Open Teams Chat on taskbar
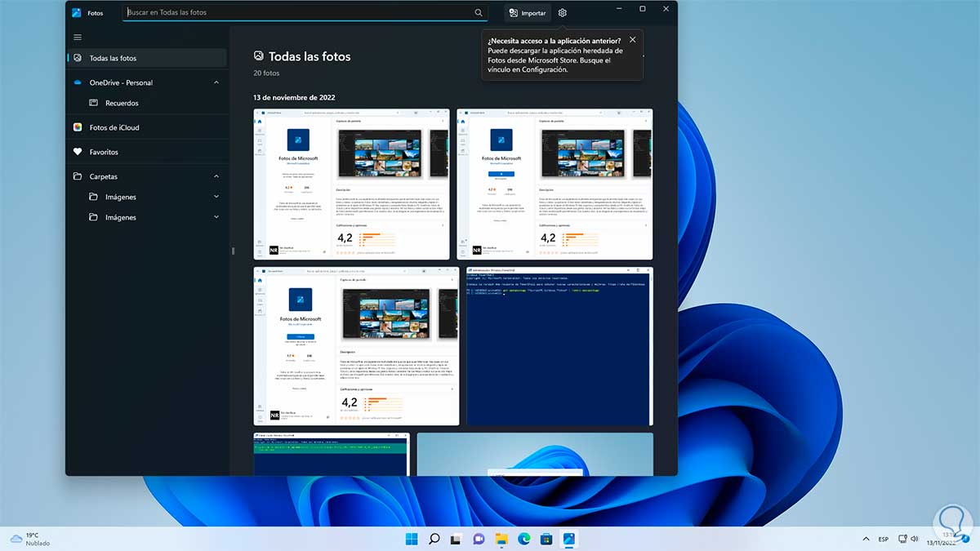The height and width of the screenshot is (551, 980). point(479,539)
